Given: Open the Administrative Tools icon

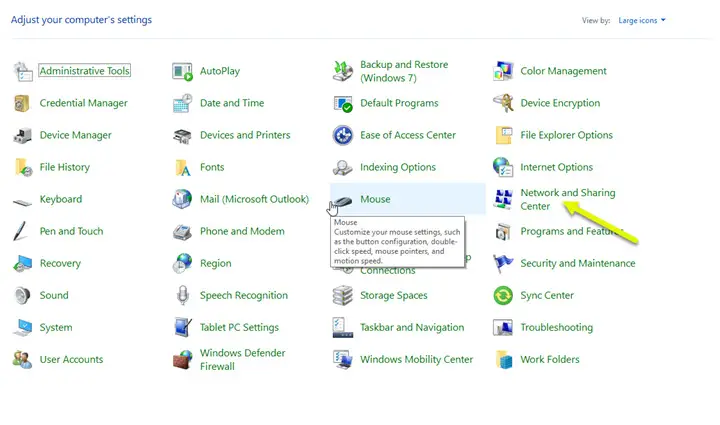Looking at the screenshot, I should pos(22,71).
